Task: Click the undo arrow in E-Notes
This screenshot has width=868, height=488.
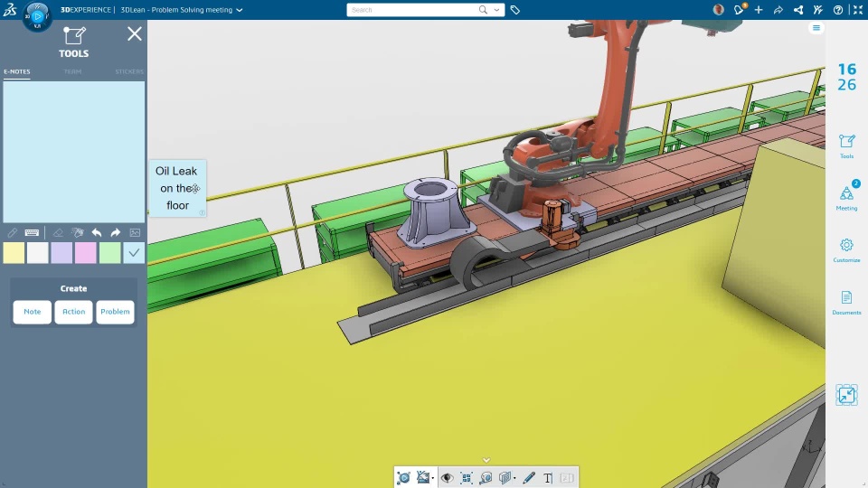Action: pyautogui.click(x=97, y=233)
